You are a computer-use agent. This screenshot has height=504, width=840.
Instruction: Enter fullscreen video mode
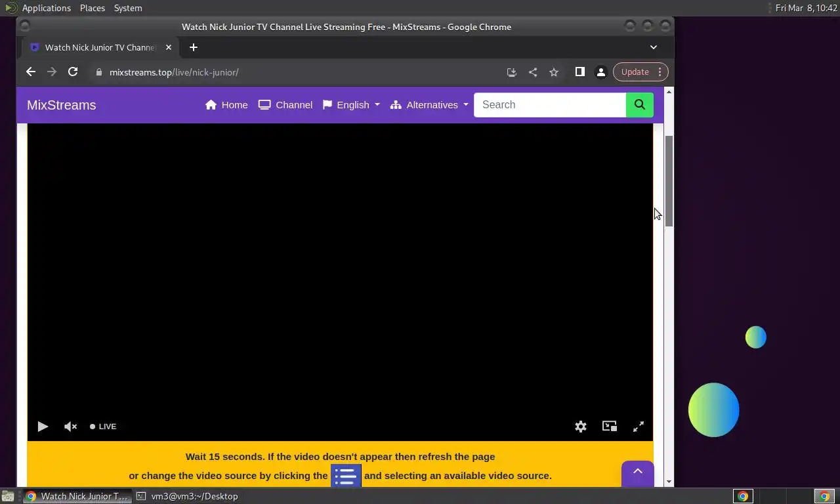(639, 427)
